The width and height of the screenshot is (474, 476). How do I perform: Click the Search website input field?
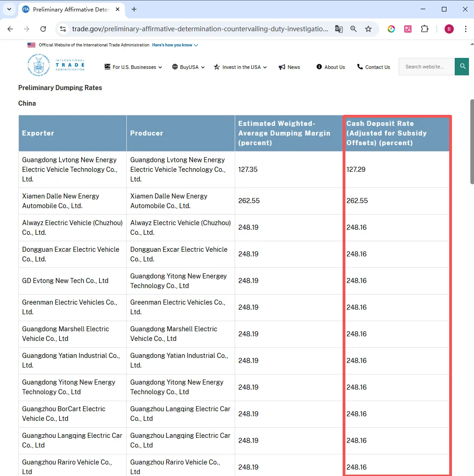coord(426,67)
